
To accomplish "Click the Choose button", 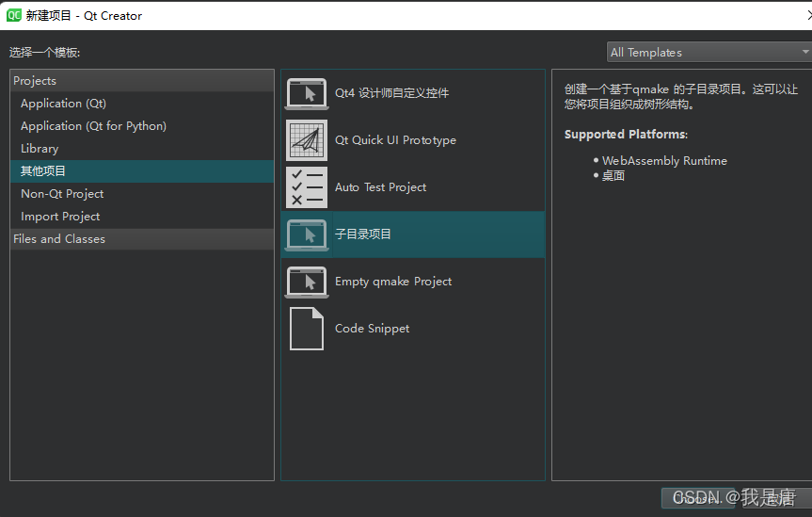I will click(697, 498).
